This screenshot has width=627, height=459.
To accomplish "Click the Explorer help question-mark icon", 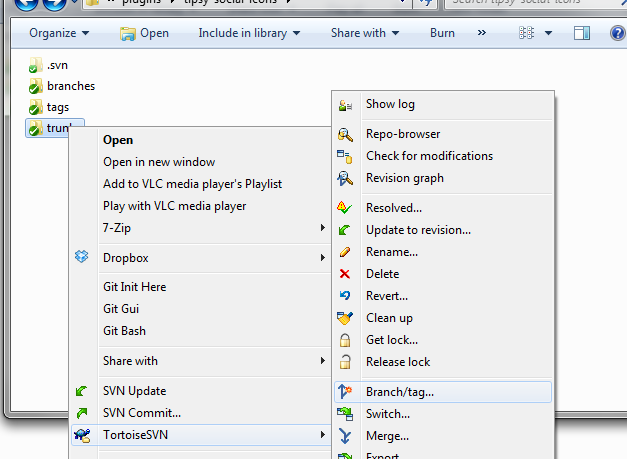I will coord(618,33).
